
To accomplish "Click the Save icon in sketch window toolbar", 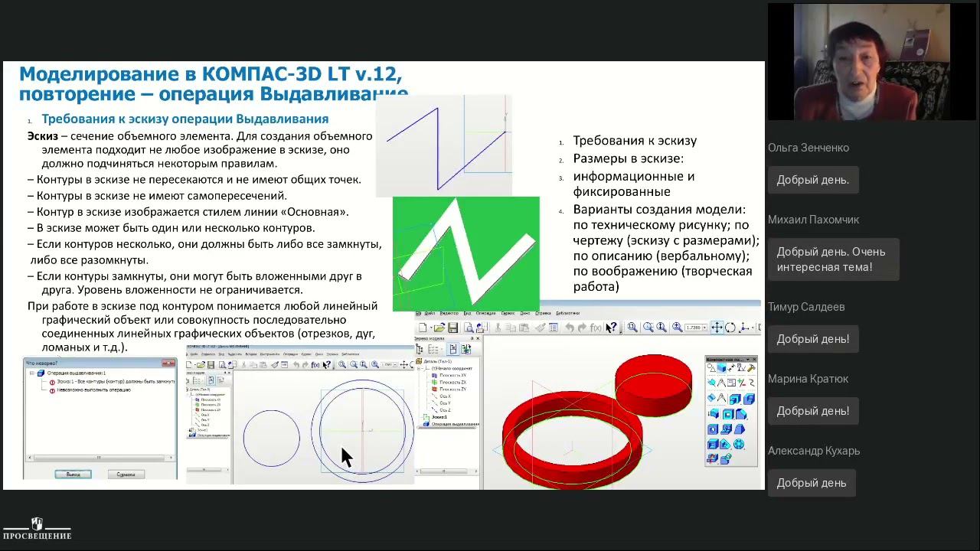I will 211,365.
